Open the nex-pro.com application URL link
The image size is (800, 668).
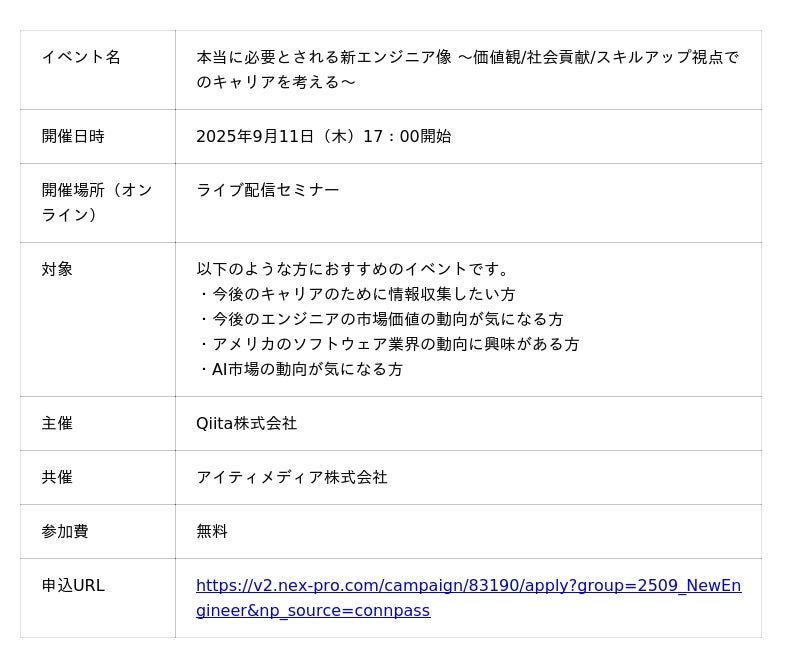coord(468,598)
